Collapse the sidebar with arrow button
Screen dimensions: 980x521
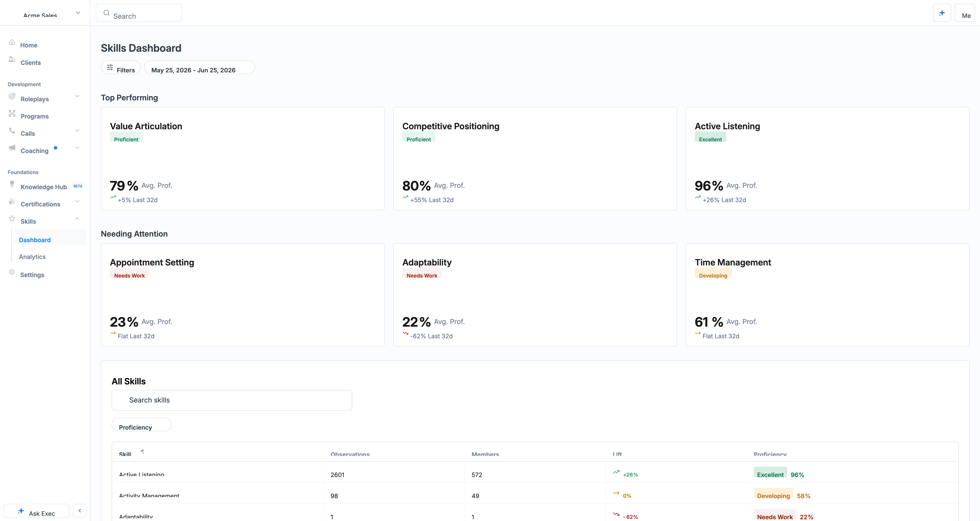pos(80,511)
